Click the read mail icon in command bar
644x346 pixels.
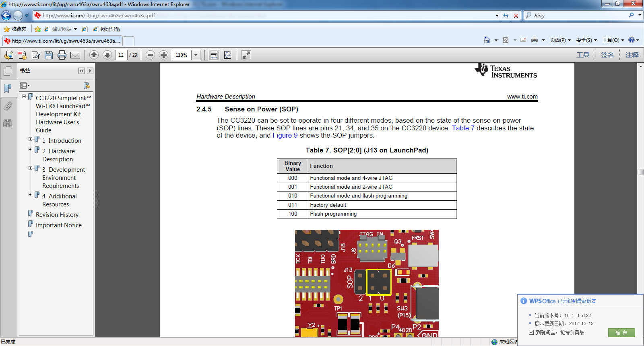tap(523, 40)
